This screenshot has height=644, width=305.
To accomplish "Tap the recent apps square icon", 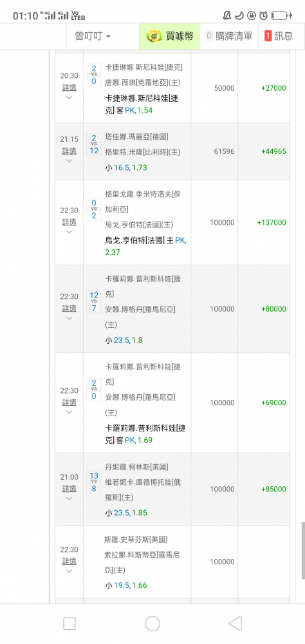I will tap(69, 623).
